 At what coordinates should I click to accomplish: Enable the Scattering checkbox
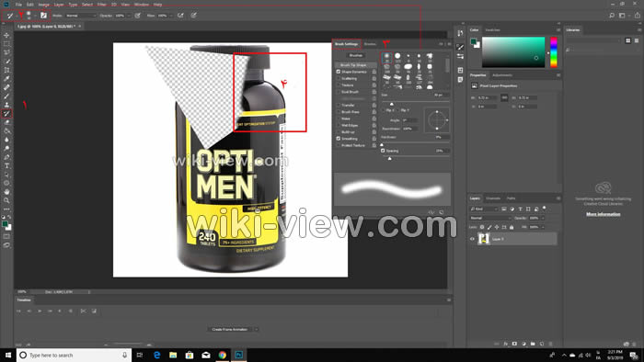coord(339,78)
